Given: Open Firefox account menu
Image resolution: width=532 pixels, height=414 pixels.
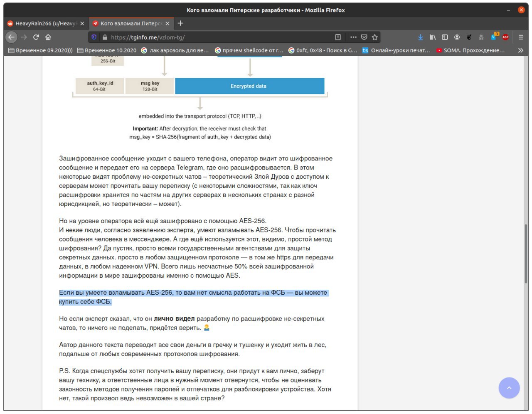Looking at the screenshot, I should click(457, 37).
